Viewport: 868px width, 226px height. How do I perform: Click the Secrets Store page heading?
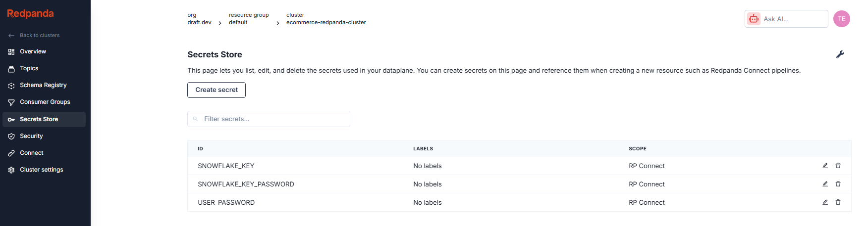coord(215,54)
